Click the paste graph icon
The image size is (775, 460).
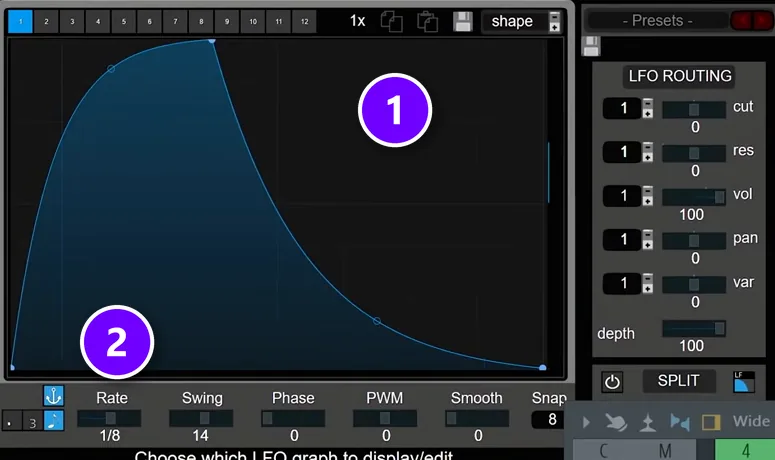428,22
